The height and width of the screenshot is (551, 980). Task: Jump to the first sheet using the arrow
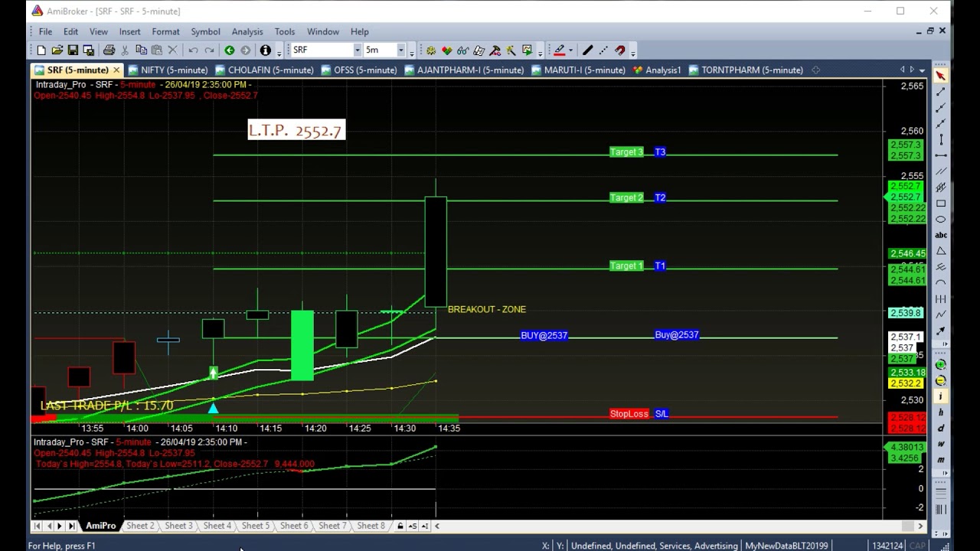coord(37,526)
